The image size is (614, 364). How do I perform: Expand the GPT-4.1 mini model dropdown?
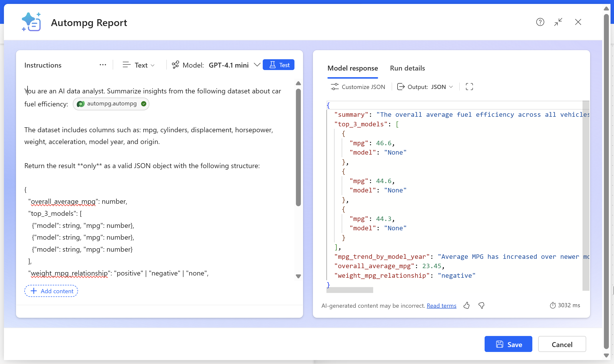point(257,65)
